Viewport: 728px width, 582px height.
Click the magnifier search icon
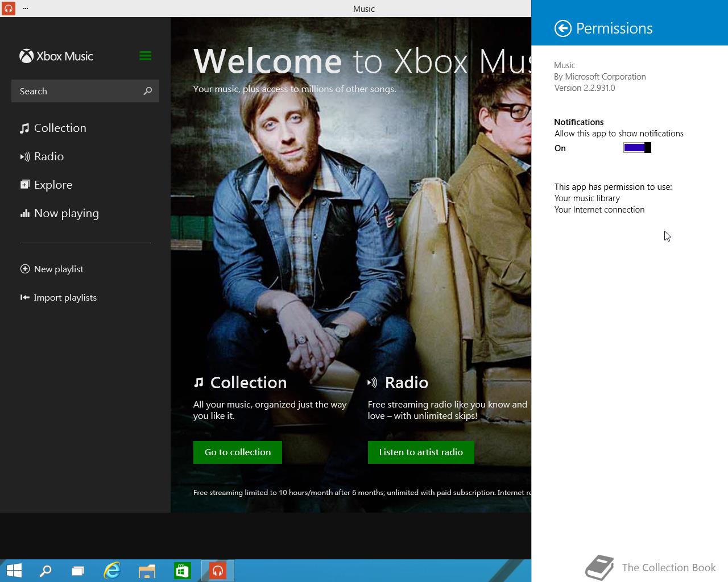[x=148, y=91]
